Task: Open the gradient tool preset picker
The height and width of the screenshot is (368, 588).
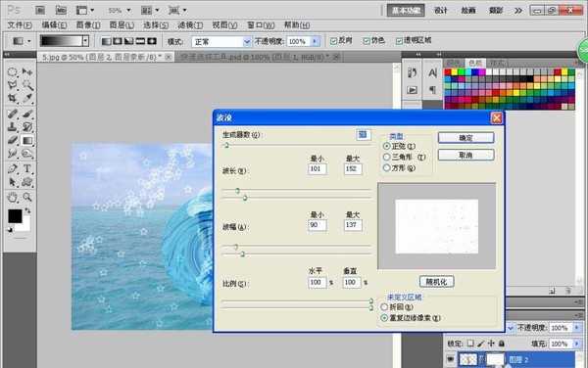Action: pyautogui.click(x=22, y=41)
